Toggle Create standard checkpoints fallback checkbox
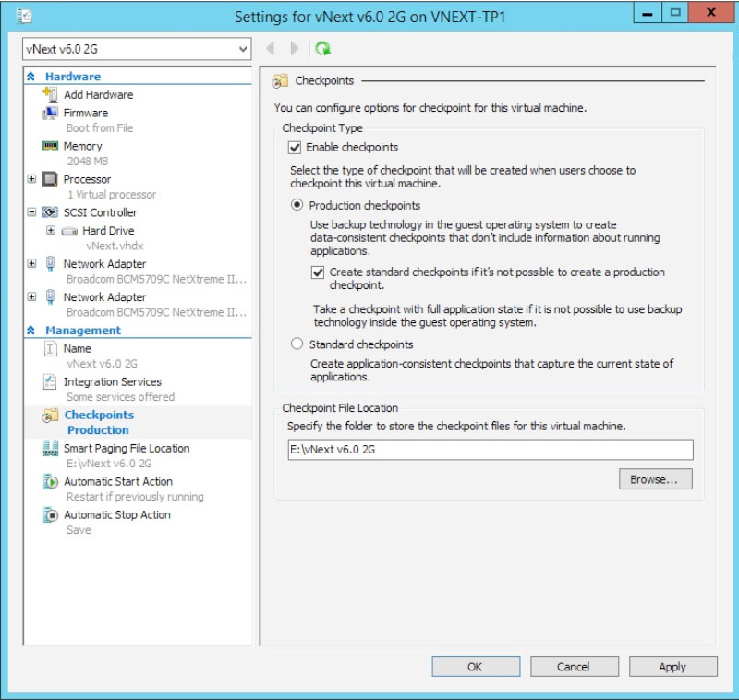739x700 pixels. pos(318,272)
